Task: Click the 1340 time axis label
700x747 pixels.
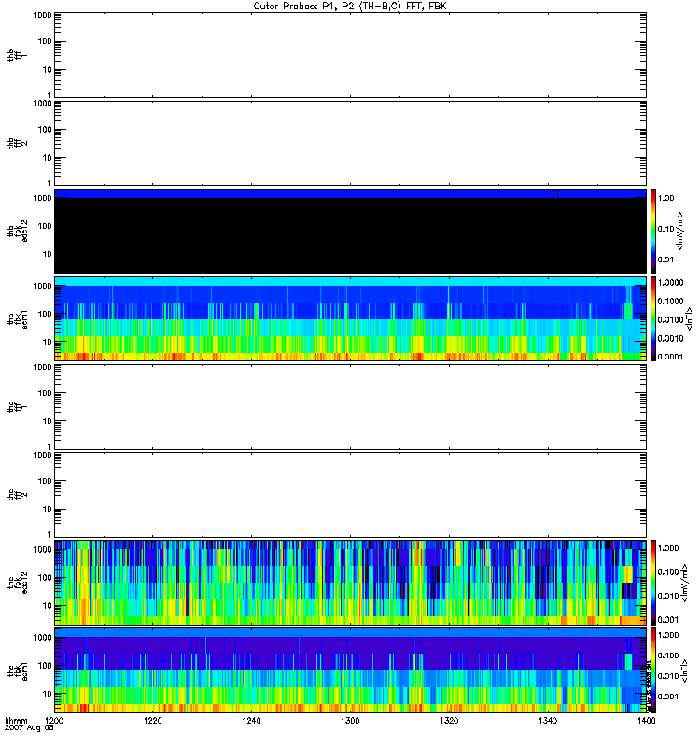Action: tap(548, 721)
